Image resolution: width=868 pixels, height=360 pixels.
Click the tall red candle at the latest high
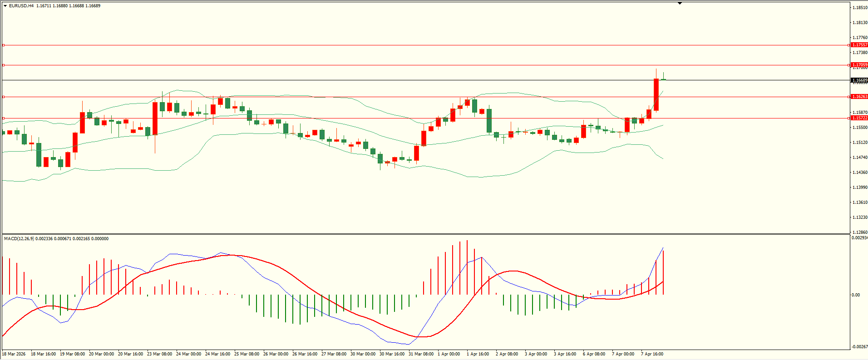[656, 94]
